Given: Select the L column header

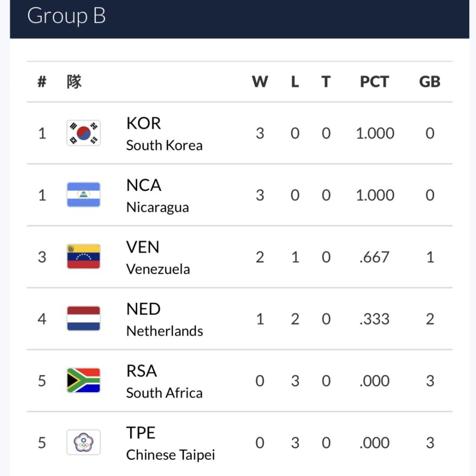Looking at the screenshot, I should [295, 82].
